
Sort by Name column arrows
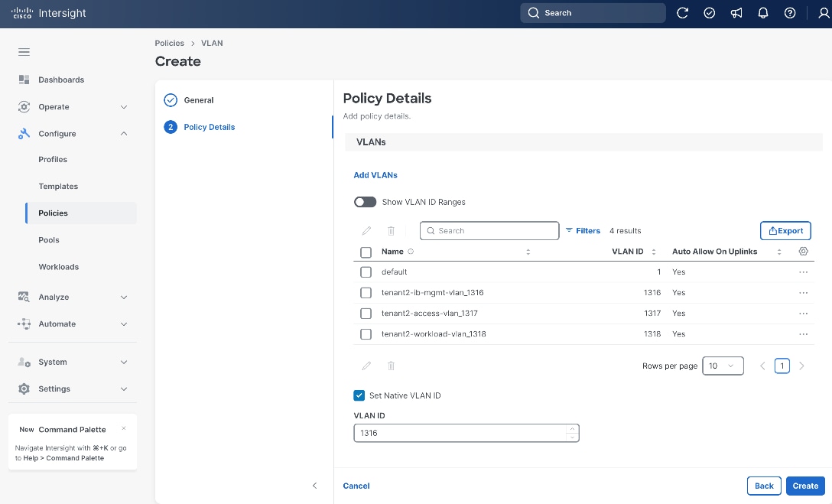[x=528, y=252]
